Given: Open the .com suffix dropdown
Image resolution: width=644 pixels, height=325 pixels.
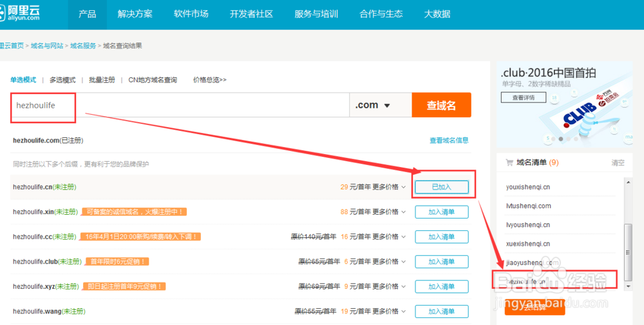Looking at the screenshot, I should (381, 105).
